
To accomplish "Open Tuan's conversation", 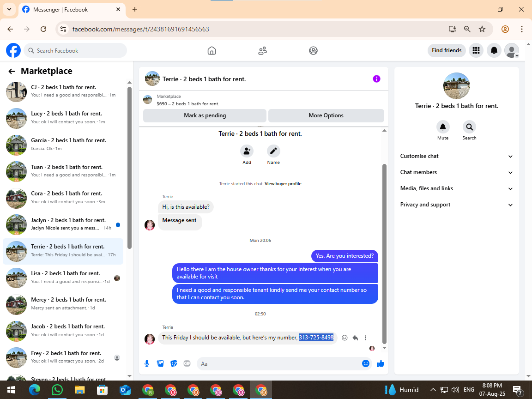I will coord(63,171).
